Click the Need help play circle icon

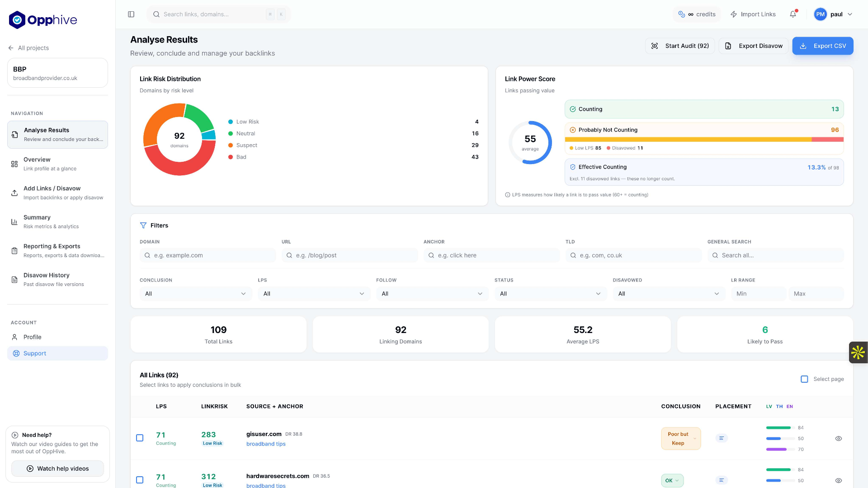coord(15,435)
